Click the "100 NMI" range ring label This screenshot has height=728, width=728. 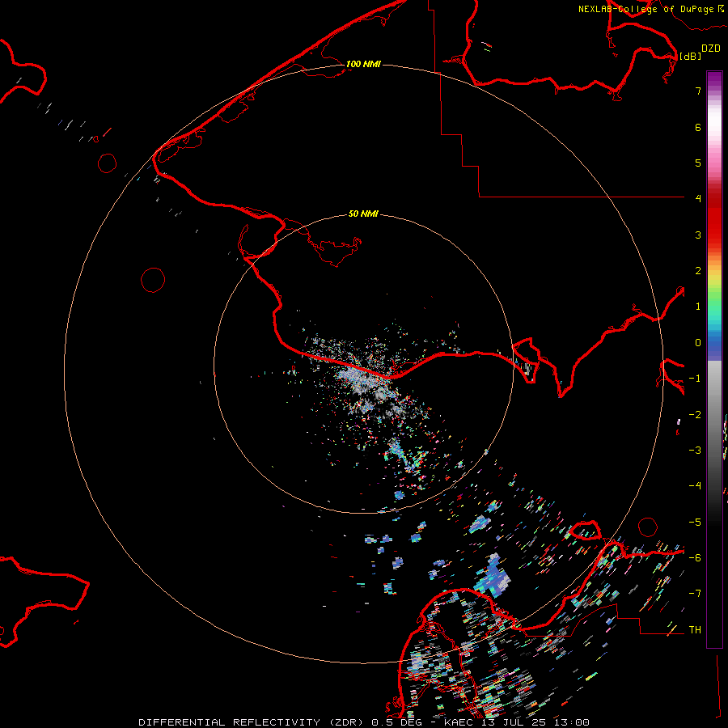(x=363, y=64)
